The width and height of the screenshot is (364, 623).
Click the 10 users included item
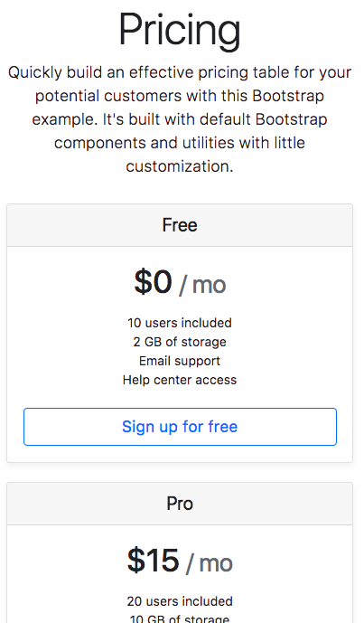180,323
